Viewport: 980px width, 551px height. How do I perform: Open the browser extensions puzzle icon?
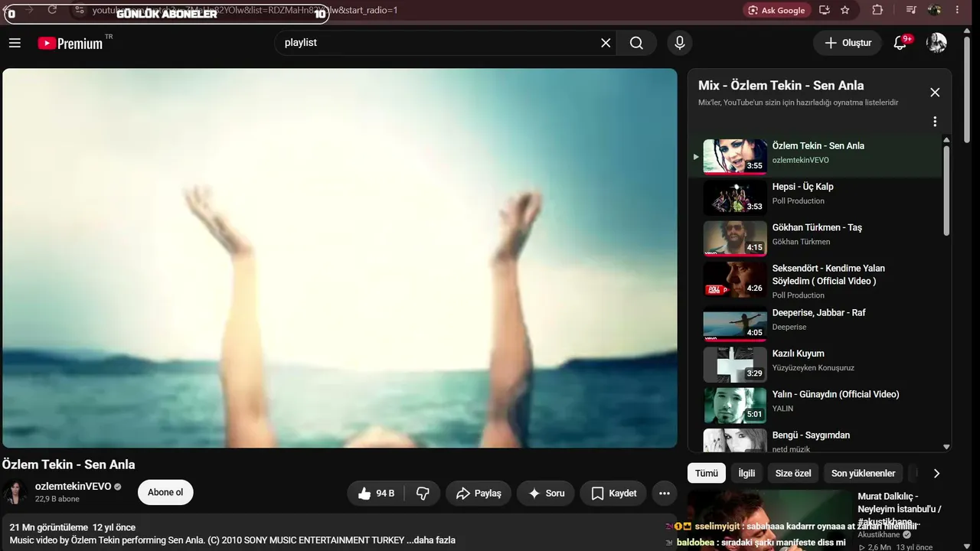pyautogui.click(x=877, y=10)
